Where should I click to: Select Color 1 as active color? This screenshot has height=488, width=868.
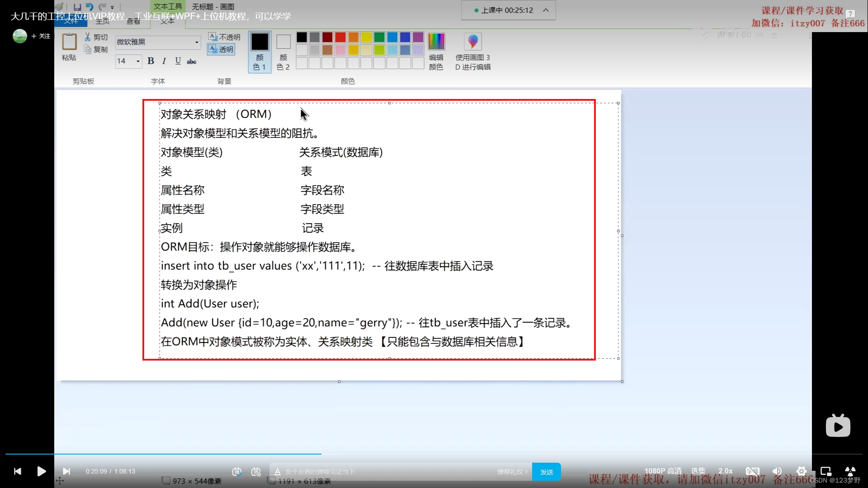pos(260,52)
